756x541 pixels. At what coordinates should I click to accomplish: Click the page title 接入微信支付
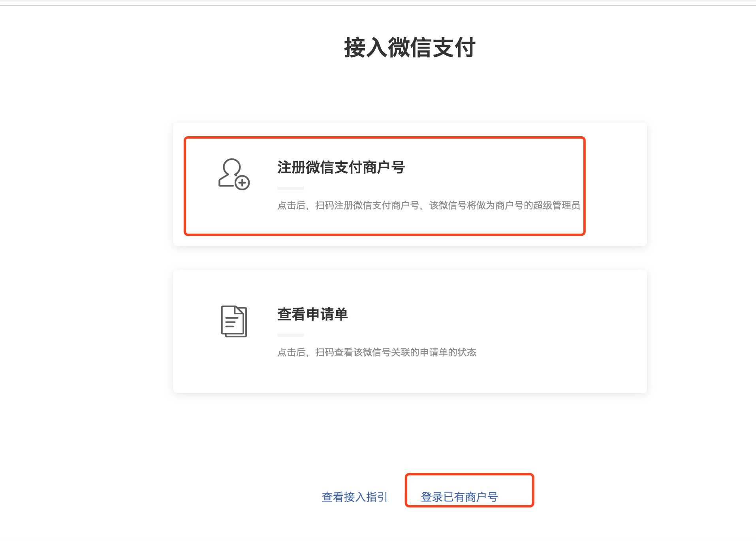tap(410, 47)
